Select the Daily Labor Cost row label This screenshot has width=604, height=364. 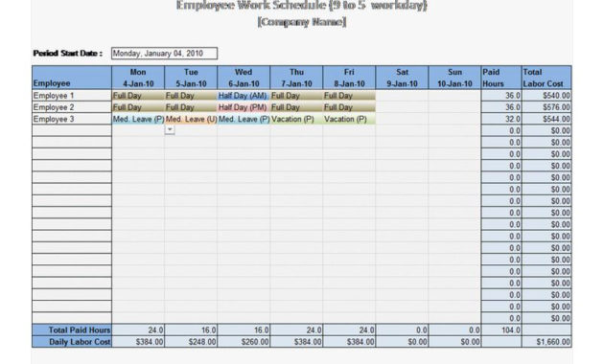[x=72, y=342]
